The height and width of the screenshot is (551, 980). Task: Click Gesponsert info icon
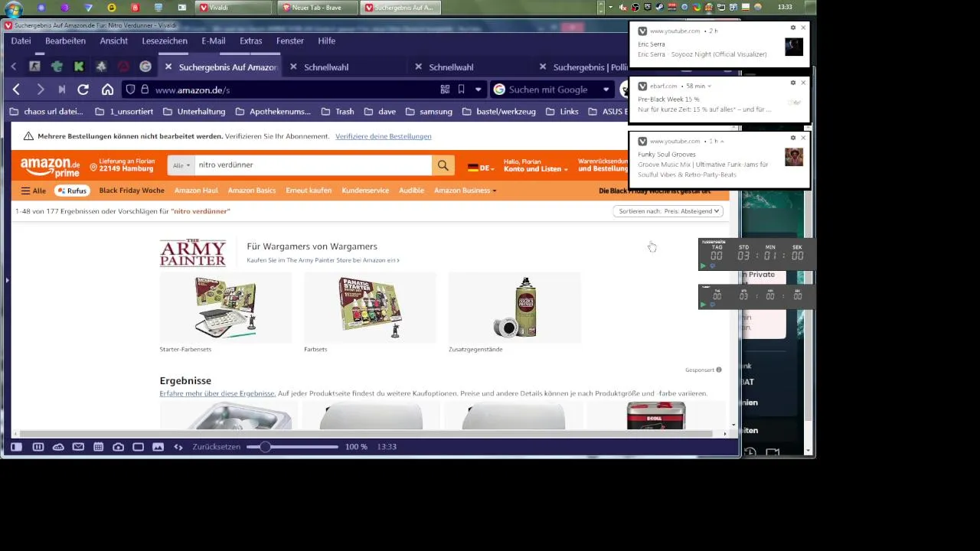point(718,370)
